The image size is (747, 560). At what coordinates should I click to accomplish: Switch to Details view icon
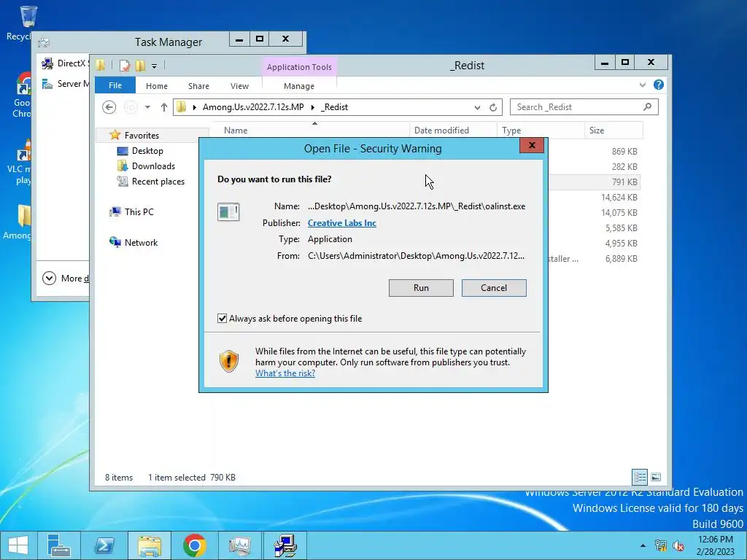tap(639, 477)
